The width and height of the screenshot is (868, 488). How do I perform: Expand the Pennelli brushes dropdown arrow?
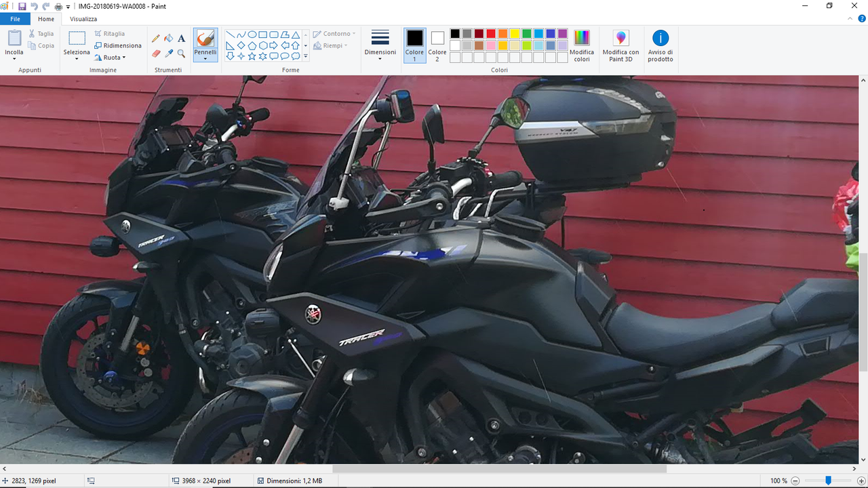[x=205, y=58]
